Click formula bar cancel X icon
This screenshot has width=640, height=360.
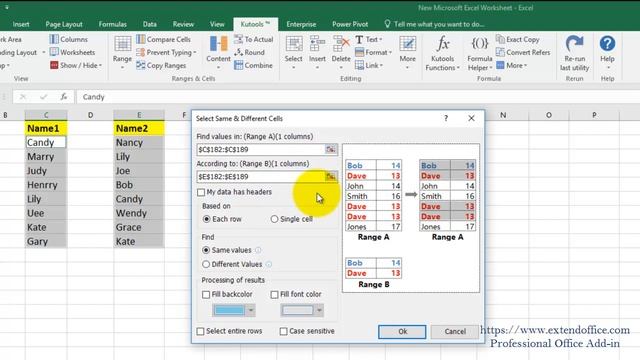pyautogui.click(x=23, y=97)
